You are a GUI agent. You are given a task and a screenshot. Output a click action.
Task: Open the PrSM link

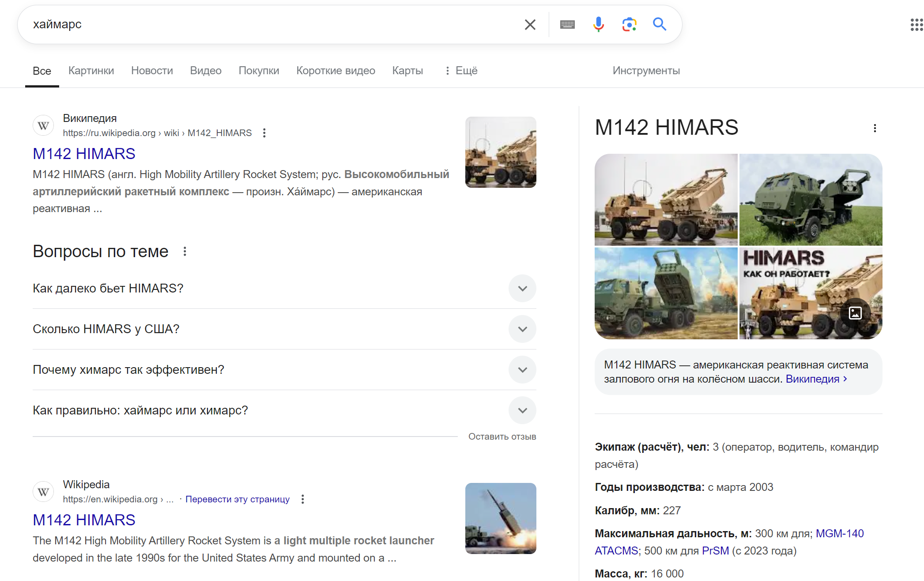(x=715, y=551)
